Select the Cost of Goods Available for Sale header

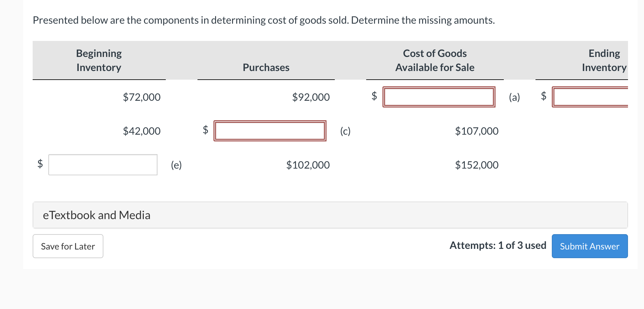(x=435, y=60)
